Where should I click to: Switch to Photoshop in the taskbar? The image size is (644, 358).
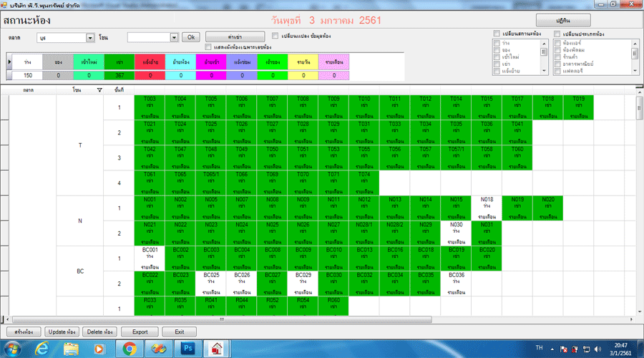coord(187,349)
